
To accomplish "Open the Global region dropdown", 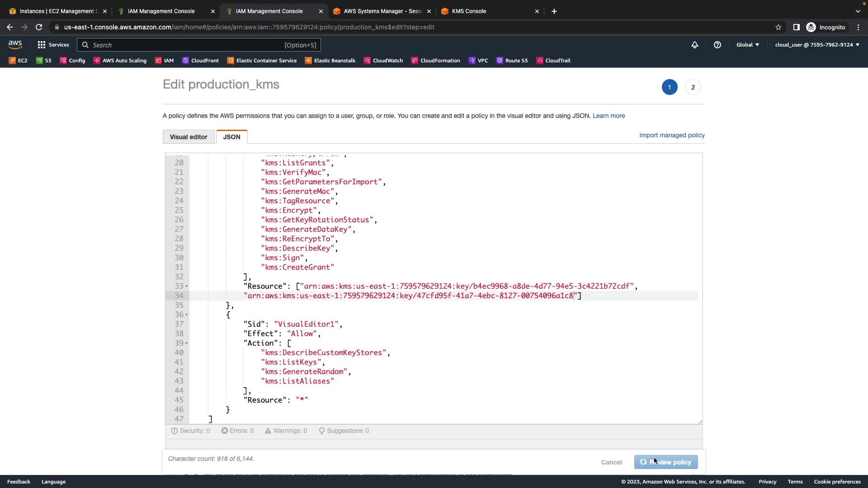I will point(748,45).
